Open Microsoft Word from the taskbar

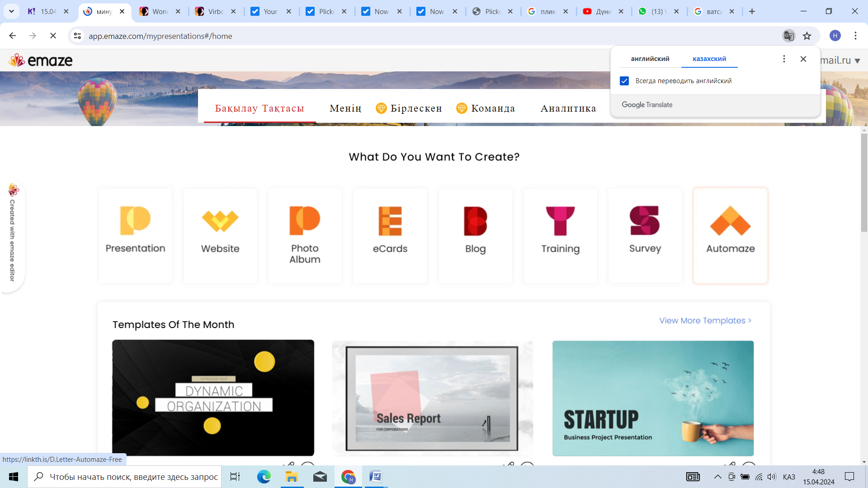coord(375,477)
